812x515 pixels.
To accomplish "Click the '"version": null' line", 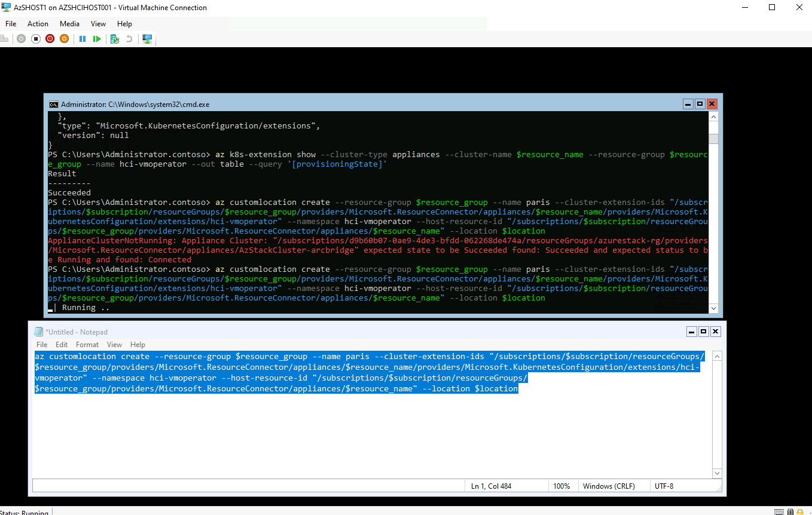I will coord(93,135).
